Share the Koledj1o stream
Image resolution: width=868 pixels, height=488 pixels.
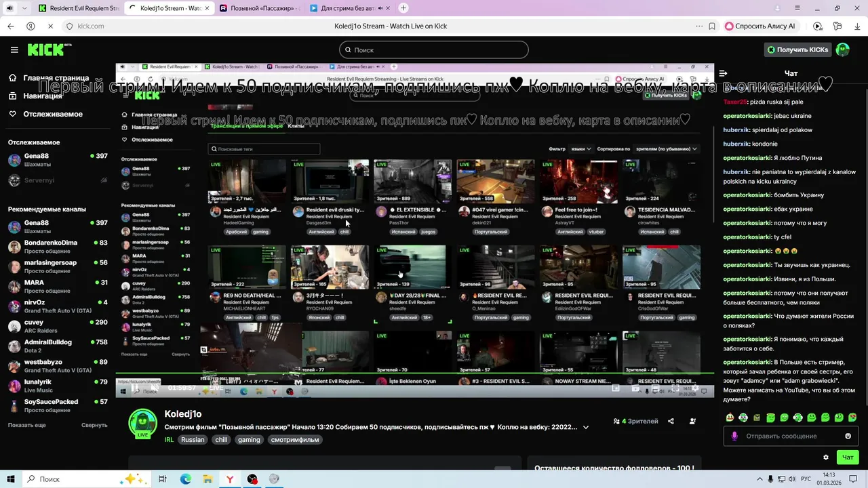point(671,421)
